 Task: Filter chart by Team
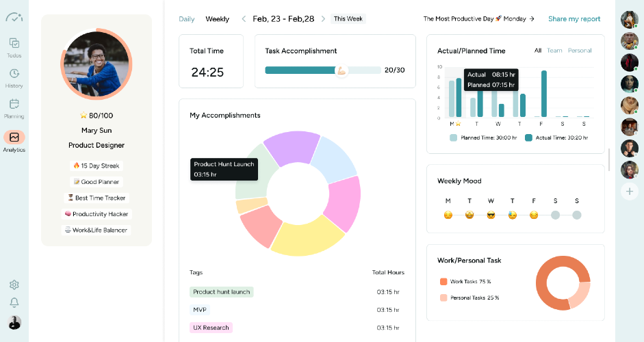click(x=554, y=51)
